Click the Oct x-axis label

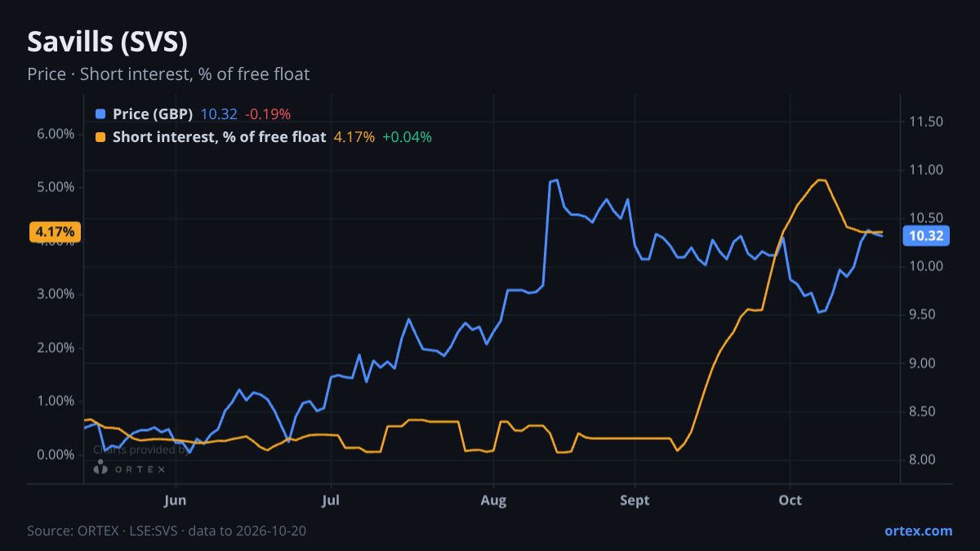click(x=790, y=500)
